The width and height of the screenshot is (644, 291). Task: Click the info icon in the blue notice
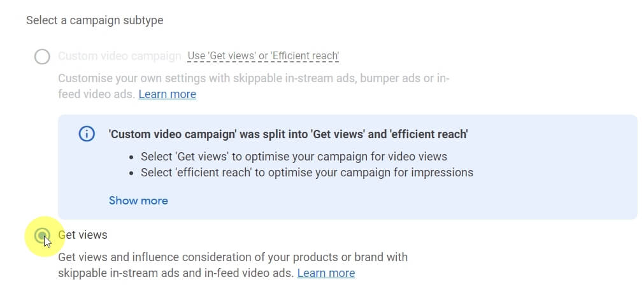(x=87, y=134)
